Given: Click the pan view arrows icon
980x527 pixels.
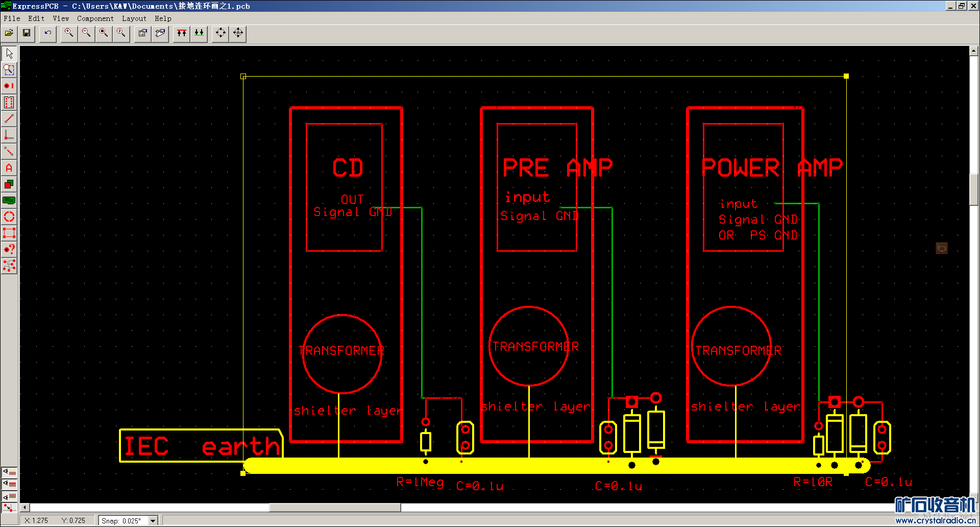Looking at the screenshot, I should click(220, 33).
